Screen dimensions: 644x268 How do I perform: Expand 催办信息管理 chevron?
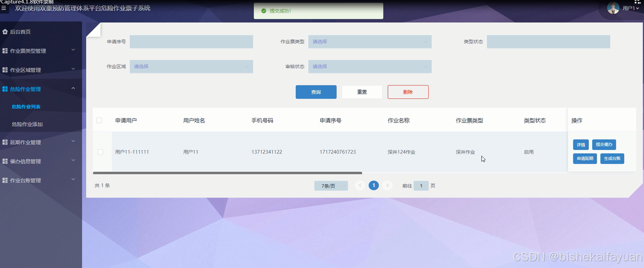(x=73, y=160)
